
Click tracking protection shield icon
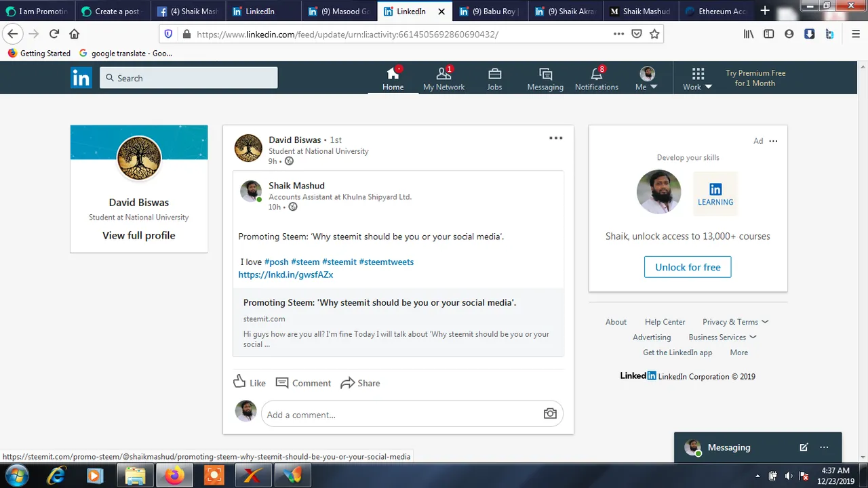168,34
